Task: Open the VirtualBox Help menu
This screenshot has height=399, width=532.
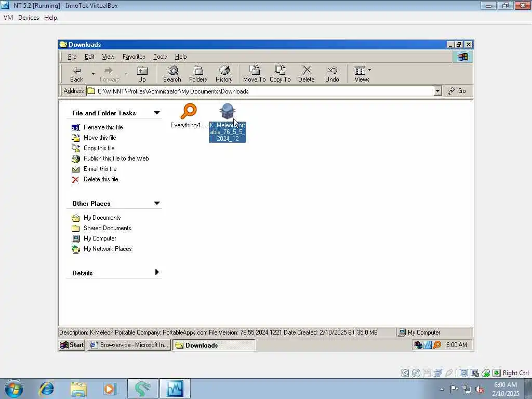Action: tap(50, 18)
